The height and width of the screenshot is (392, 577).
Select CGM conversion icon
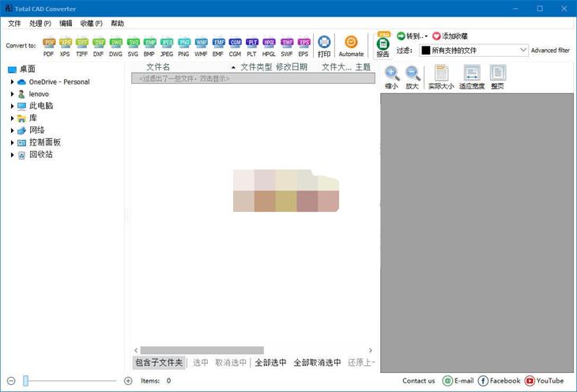(235, 47)
